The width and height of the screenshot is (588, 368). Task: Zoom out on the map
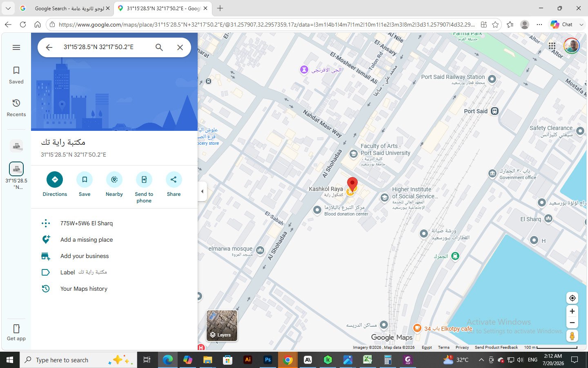572,323
